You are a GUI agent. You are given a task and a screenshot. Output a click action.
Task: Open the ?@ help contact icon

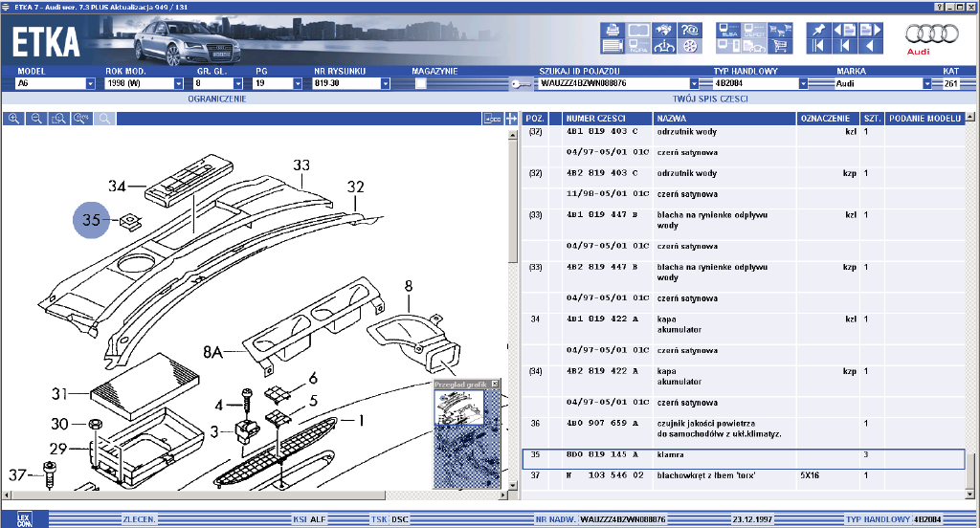coord(689,30)
